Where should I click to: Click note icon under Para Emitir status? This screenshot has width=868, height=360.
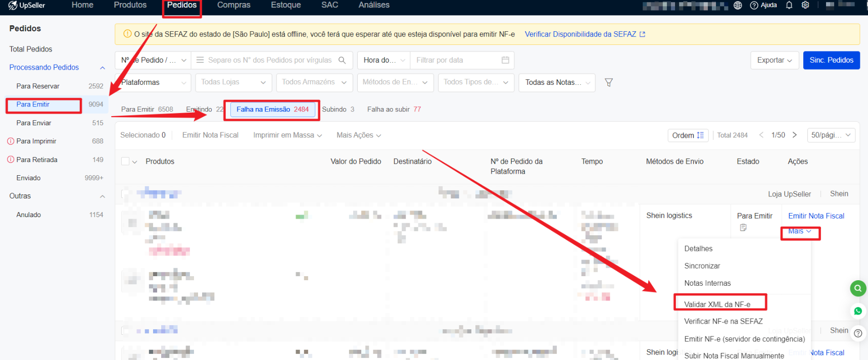743,228
